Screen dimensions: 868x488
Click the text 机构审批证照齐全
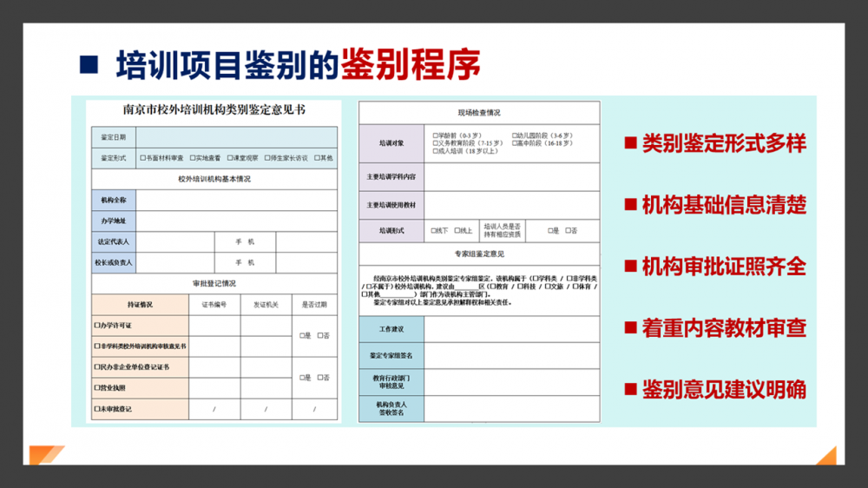723,267
